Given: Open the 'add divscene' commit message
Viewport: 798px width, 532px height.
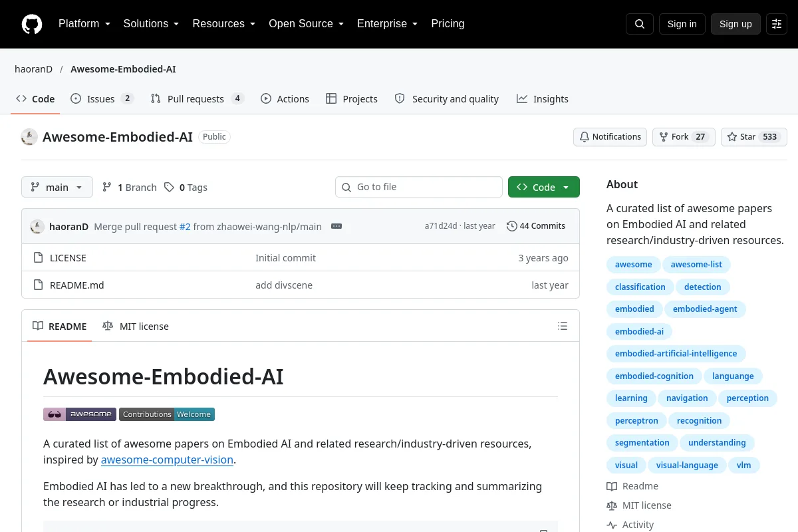Looking at the screenshot, I should click(x=284, y=285).
